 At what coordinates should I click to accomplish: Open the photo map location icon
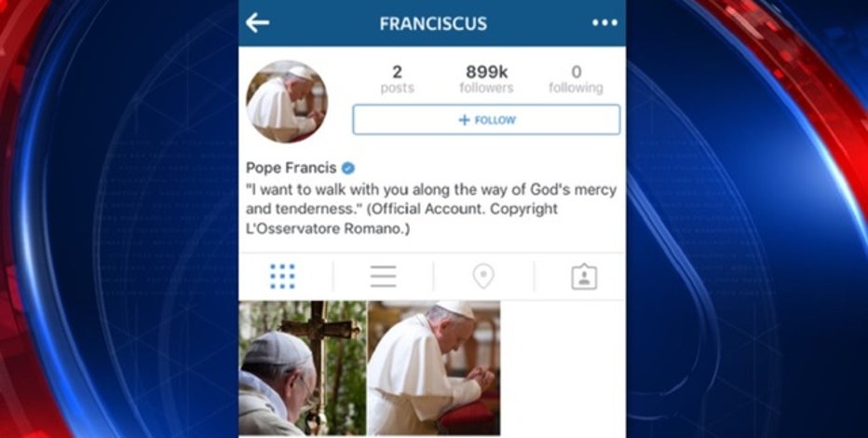pos(483,276)
